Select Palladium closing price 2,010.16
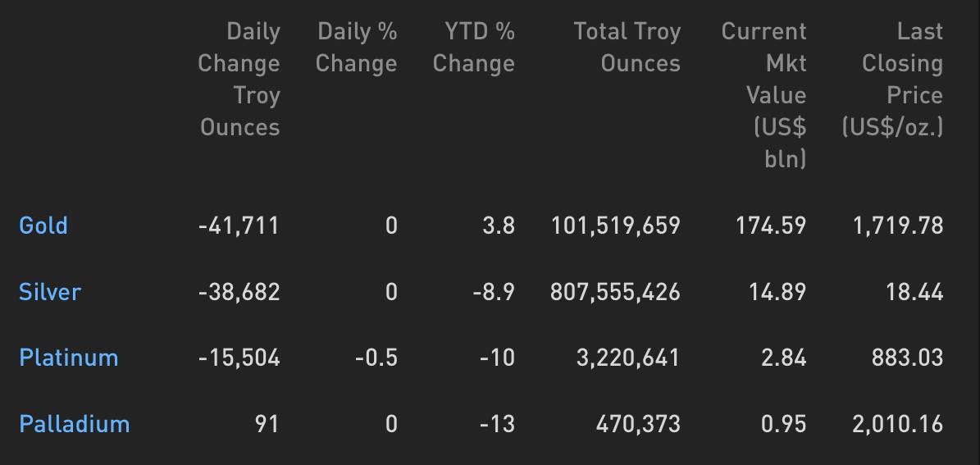Viewport: 980px width, 465px height. point(897,424)
